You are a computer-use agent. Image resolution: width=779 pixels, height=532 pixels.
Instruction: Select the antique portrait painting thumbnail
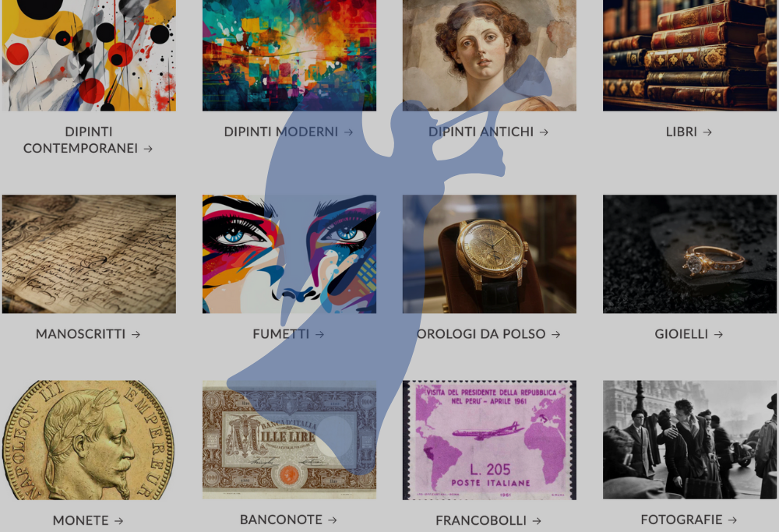tap(489, 55)
